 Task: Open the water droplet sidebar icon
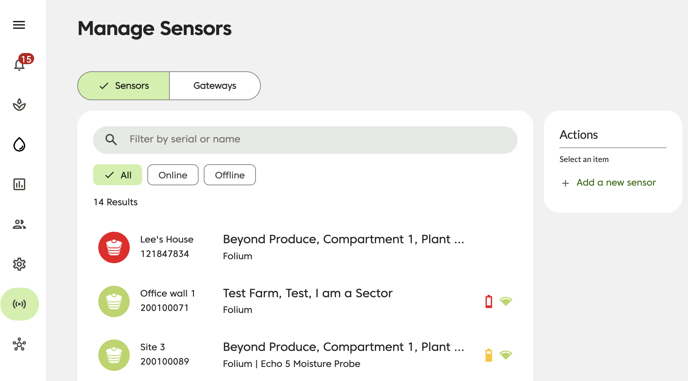[19, 144]
